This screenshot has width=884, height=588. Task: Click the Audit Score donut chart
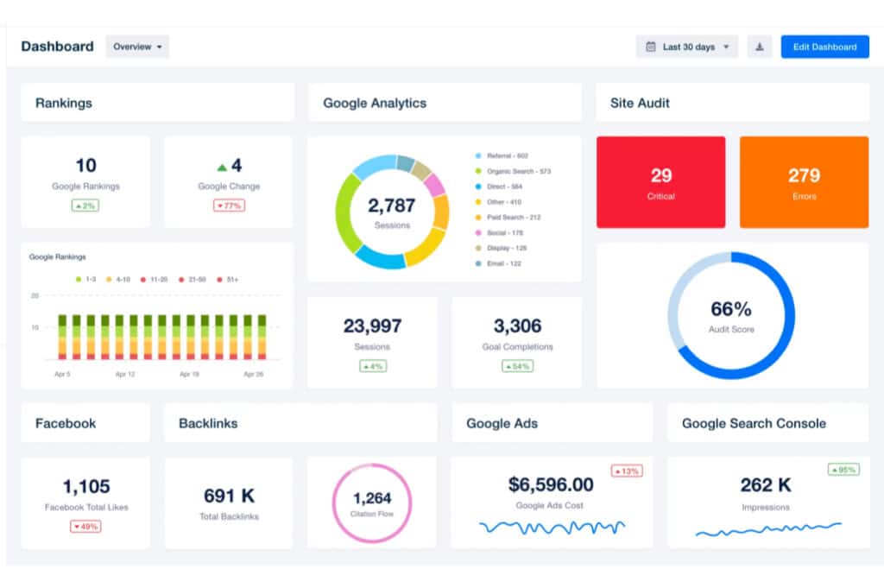731,315
